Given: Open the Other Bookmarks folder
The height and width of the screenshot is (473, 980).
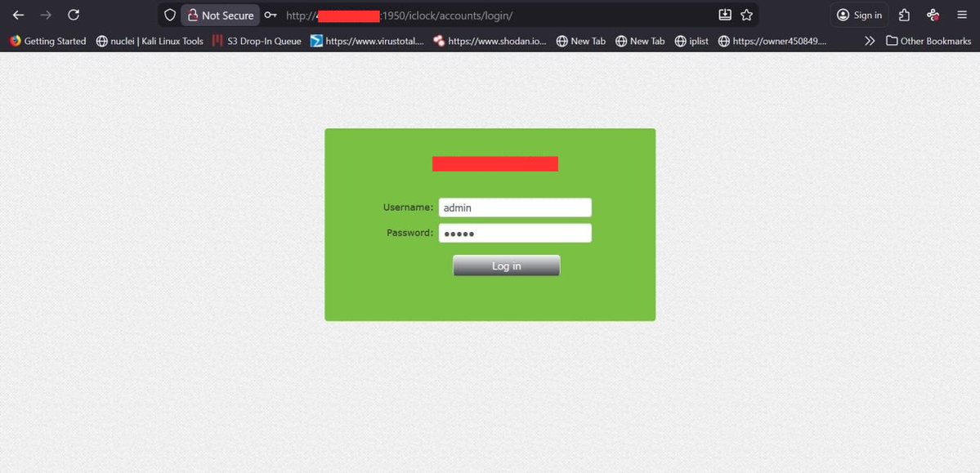Looking at the screenshot, I should [929, 41].
